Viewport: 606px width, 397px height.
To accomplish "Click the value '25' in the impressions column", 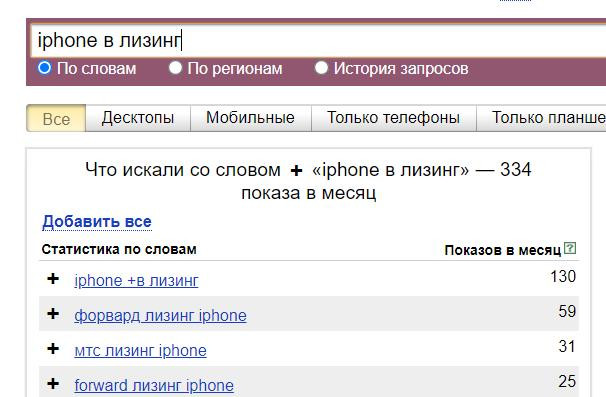I will (x=567, y=382).
